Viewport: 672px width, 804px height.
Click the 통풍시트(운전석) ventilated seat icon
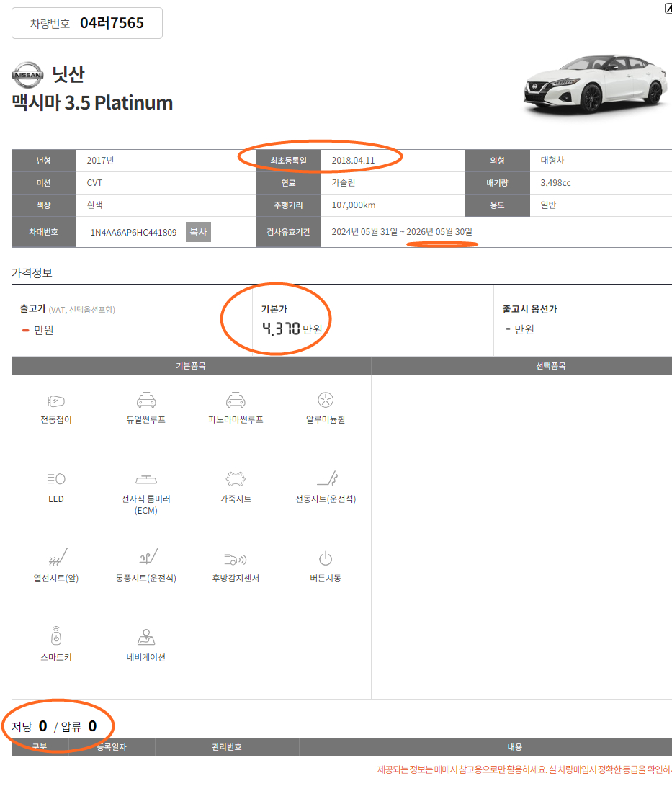click(146, 558)
